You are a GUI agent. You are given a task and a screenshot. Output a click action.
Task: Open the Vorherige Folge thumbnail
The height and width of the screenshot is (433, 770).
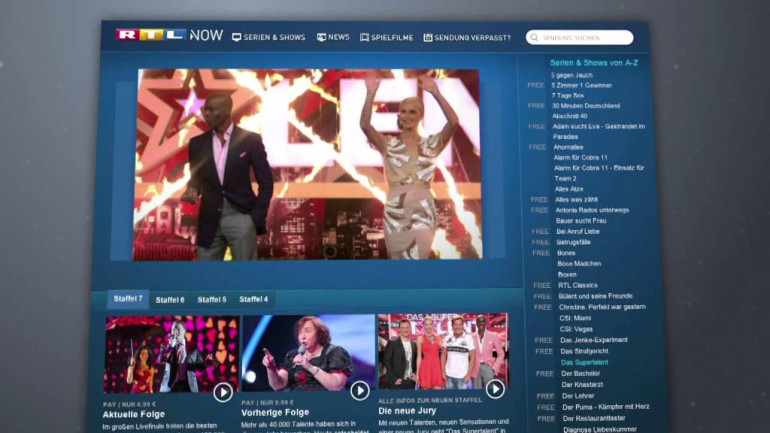click(x=308, y=353)
